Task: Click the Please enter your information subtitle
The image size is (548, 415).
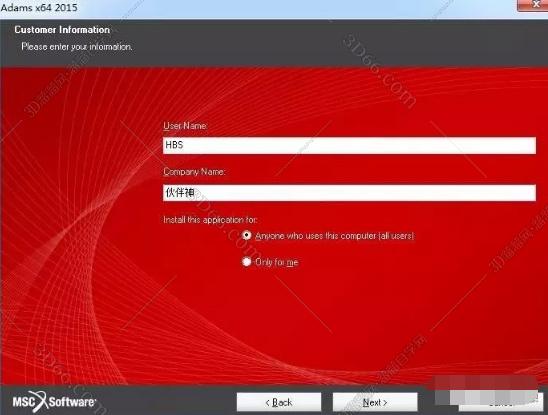Action: click(77, 46)
